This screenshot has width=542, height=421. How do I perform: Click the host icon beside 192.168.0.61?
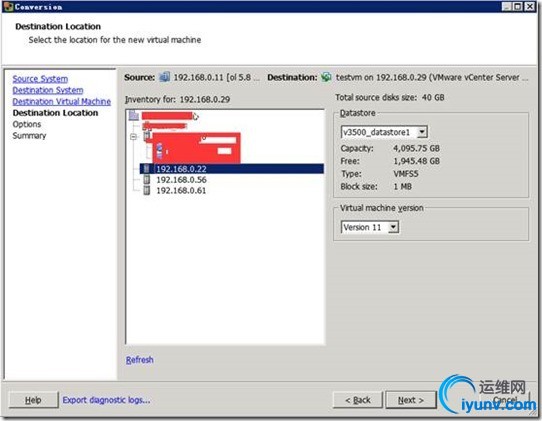coord(147,190)
